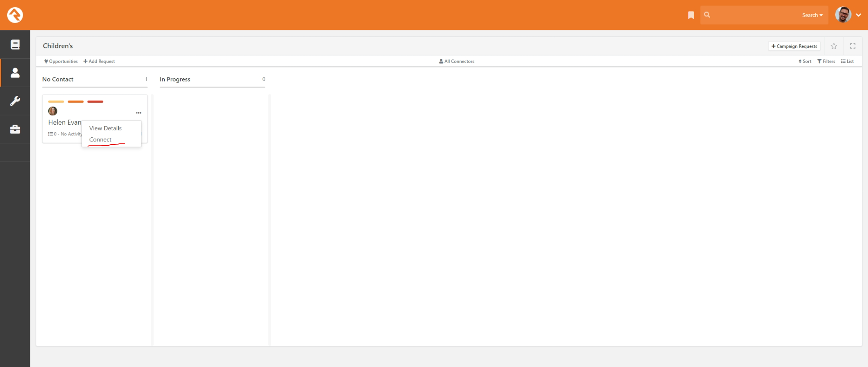
Task: Select the red priority bar on Helen's card
Action: pos(95,101)
